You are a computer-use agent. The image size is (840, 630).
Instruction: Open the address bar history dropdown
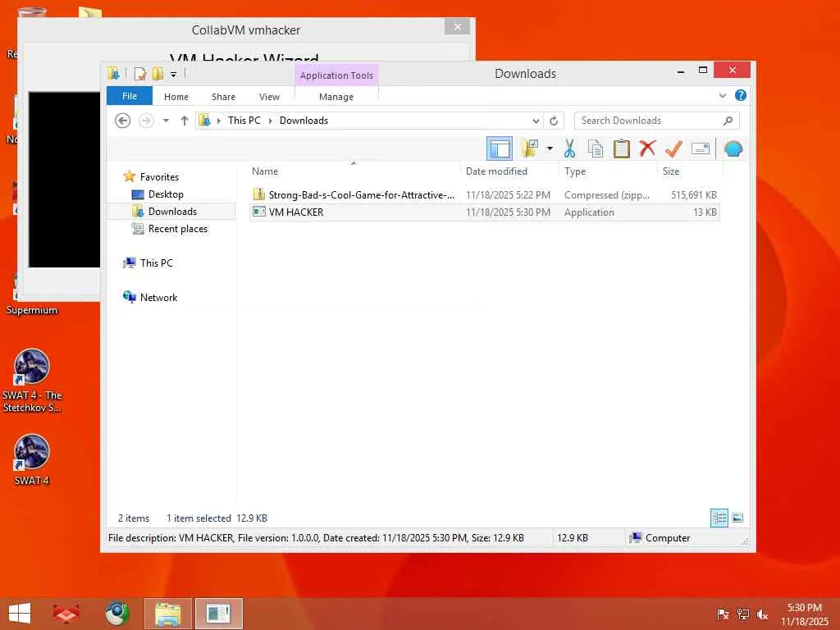[536, 121]
